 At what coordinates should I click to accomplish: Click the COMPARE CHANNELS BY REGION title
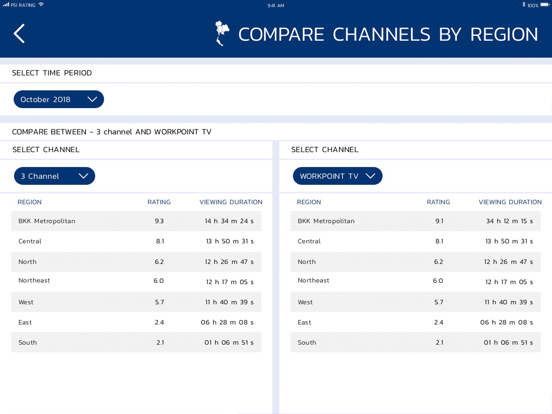tap(388, 34)
